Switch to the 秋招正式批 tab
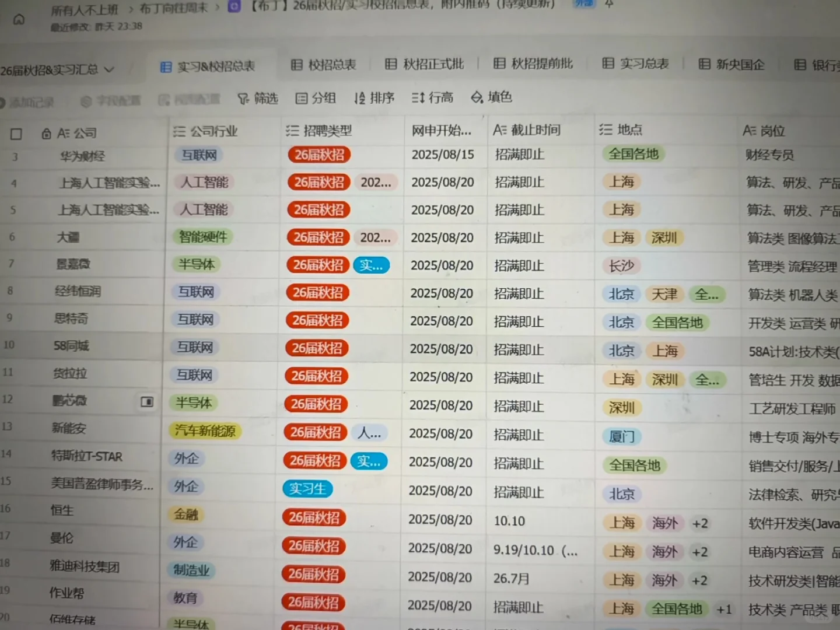Screen dimensions: 840x630 (425, 64)
